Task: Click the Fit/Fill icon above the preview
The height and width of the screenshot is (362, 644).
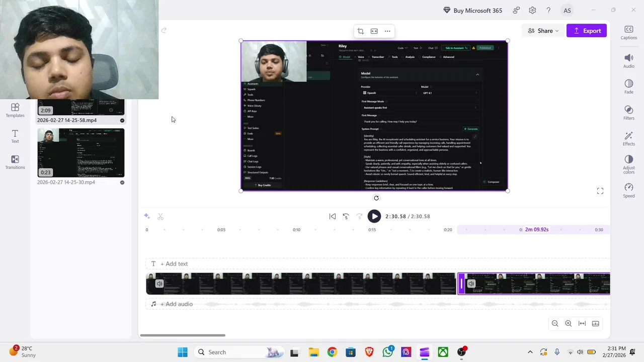Action: [374, 31]
